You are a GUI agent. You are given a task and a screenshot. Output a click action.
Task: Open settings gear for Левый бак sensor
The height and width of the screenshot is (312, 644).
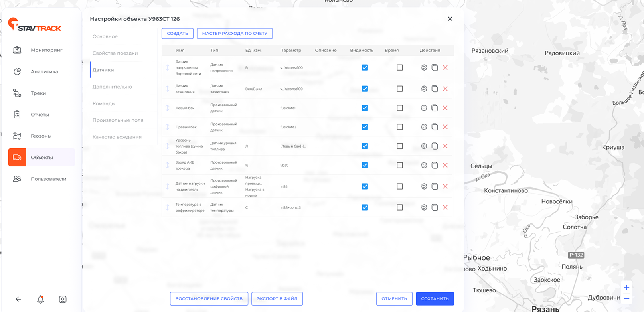pyautogui.click(x=424, y=108)
